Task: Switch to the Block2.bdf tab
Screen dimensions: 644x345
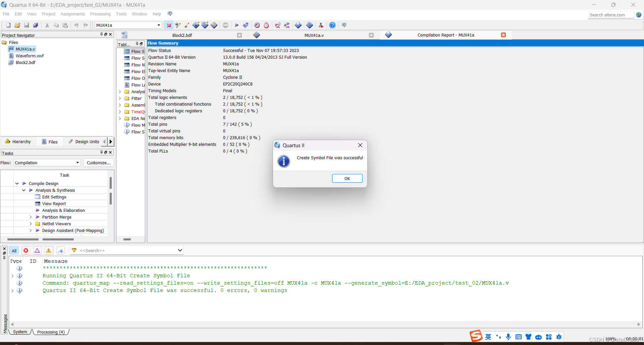Action: (x=182, y=35)
